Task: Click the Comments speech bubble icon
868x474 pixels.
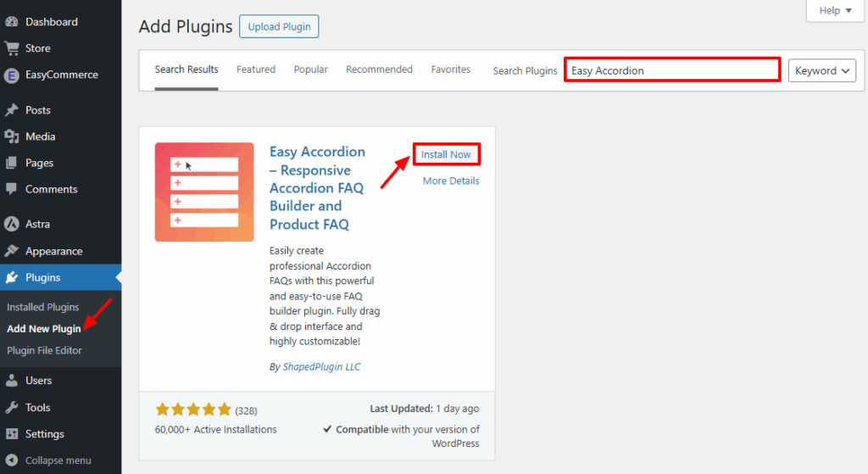Action: point(12,189)
